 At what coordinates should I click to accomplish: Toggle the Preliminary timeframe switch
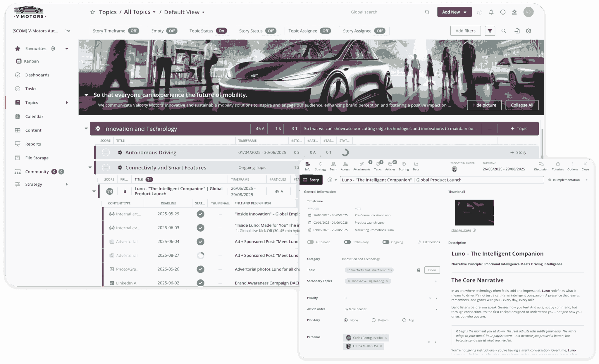click(347, 242)
